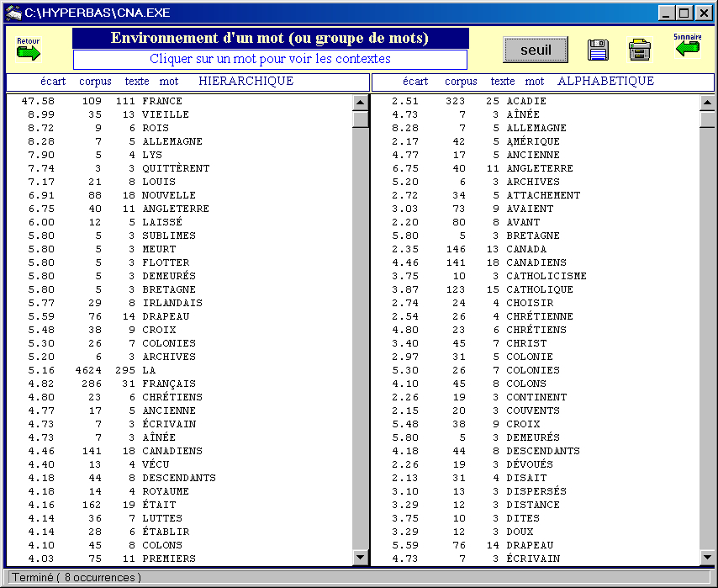The height and width of the screenshot is (588, 718).
Task: Click down arrow of alphabetical list scrollbar
Action: pyautogui.click(x=707, y=557)
